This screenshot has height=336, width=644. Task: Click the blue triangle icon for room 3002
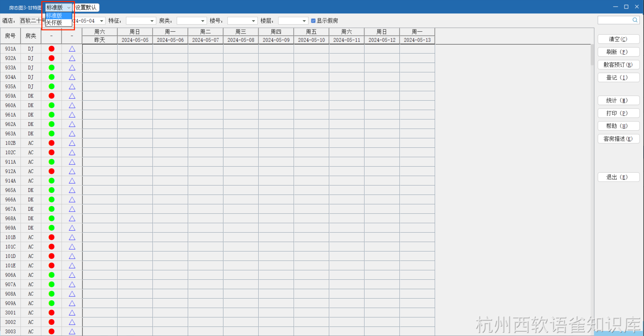[72, 322]
